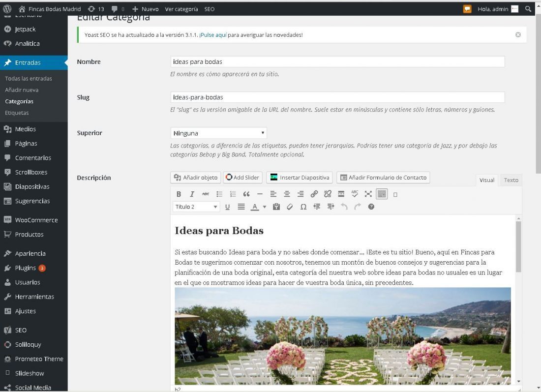Increase paragraph indent

coord(331,207)
